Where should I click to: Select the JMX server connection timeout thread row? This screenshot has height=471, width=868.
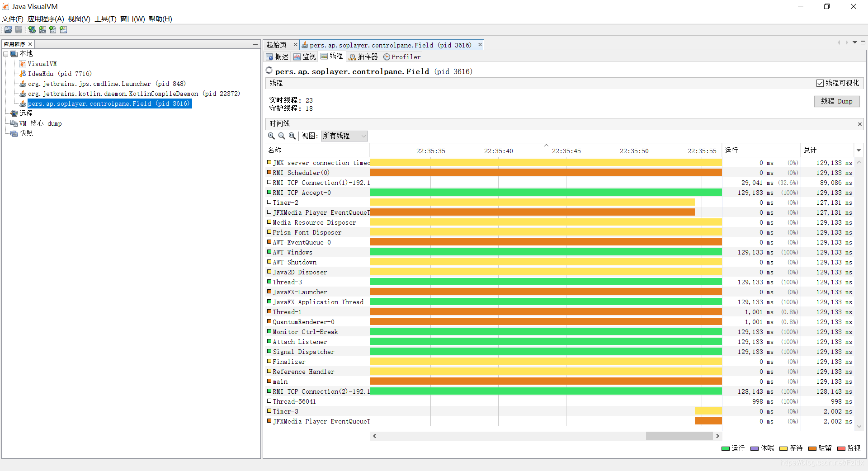[560, 163]
